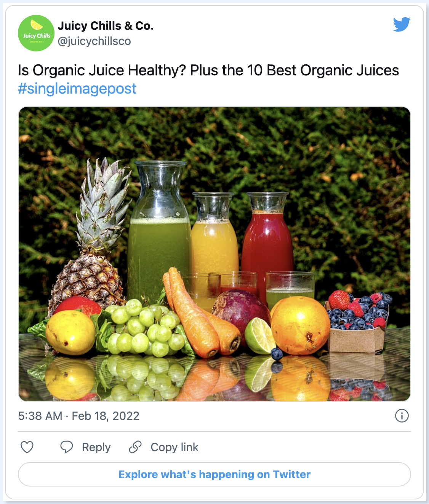Click the Juicy Chills & Co. display name
This screenshot has width=429, height=504.
tap(106, 26)
